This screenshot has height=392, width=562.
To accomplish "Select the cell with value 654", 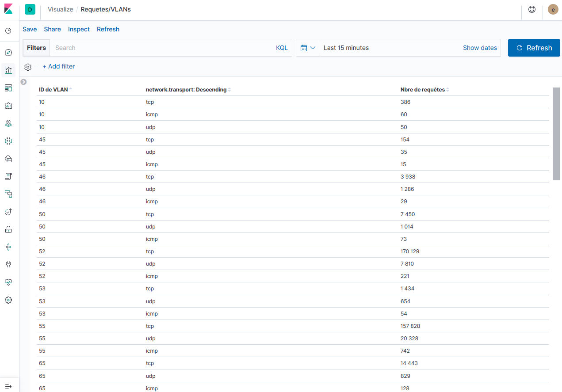I will [x=405, y=301].
